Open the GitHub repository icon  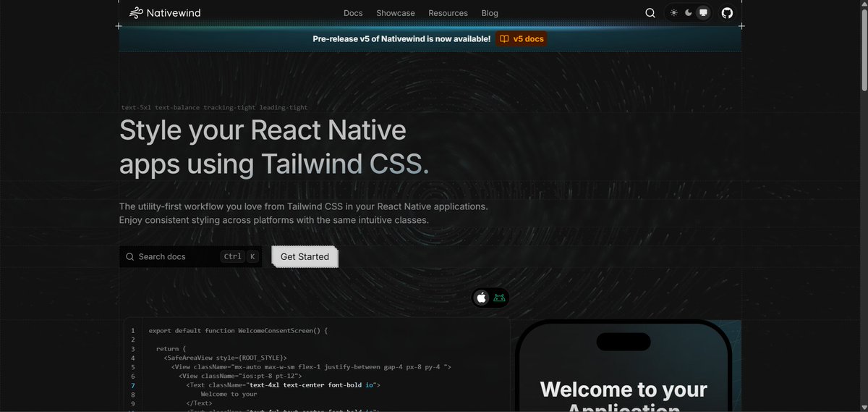727,13
